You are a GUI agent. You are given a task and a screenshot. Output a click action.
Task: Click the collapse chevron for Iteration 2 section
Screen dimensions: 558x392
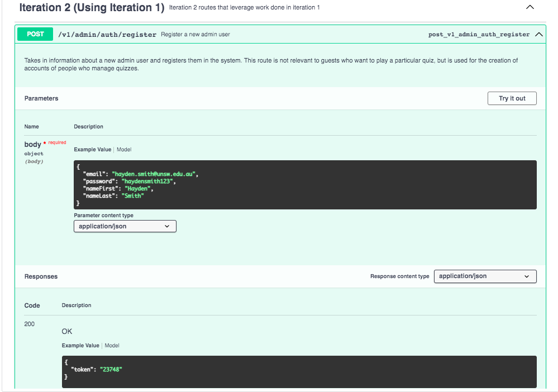coord(530,7)
